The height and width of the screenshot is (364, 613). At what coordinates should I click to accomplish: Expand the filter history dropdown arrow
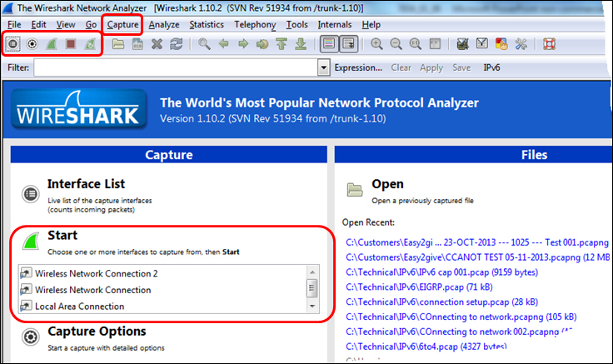[x=324, y=67]
